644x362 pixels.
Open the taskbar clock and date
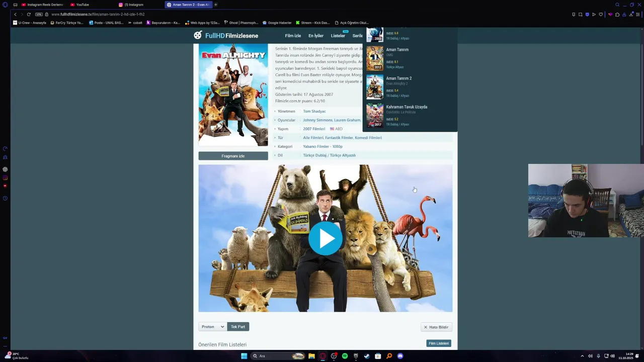(626, 356)
